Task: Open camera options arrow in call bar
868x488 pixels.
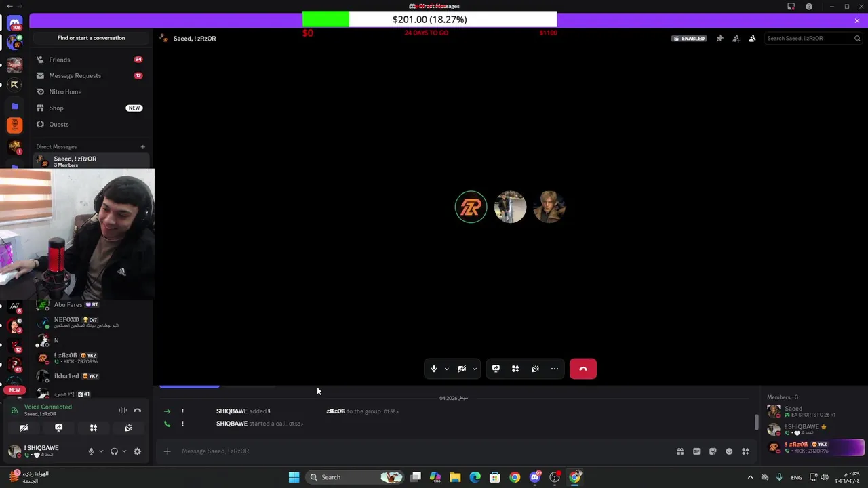Action: pyautogui.click(x=474, y=369)
